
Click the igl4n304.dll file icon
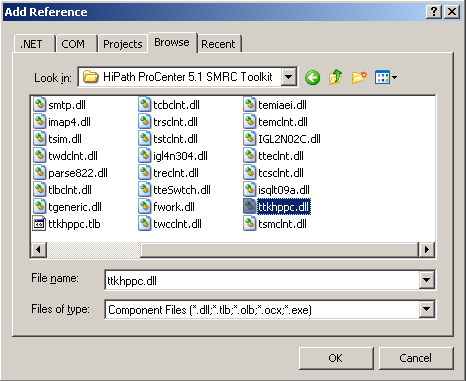(x=144, y=155)
